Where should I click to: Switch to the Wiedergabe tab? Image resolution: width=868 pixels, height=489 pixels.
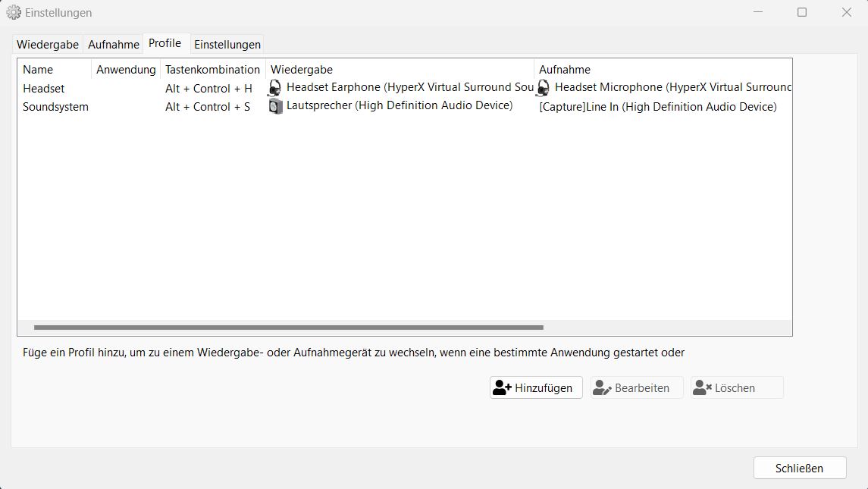pyautogui.click(x=48, y=45)
